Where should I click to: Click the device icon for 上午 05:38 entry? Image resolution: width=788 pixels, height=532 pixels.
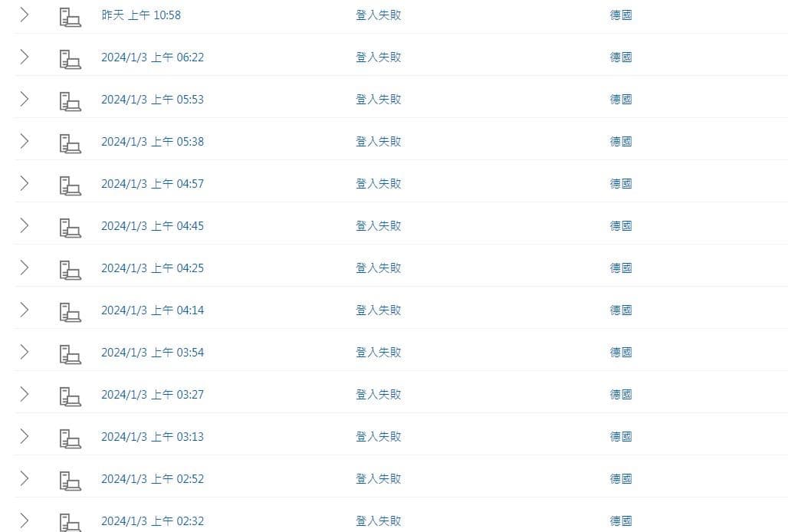click(70, 143)
